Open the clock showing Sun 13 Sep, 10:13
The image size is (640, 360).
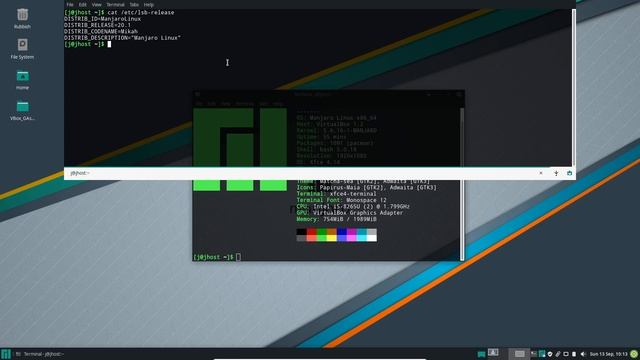tap(608, 354)
